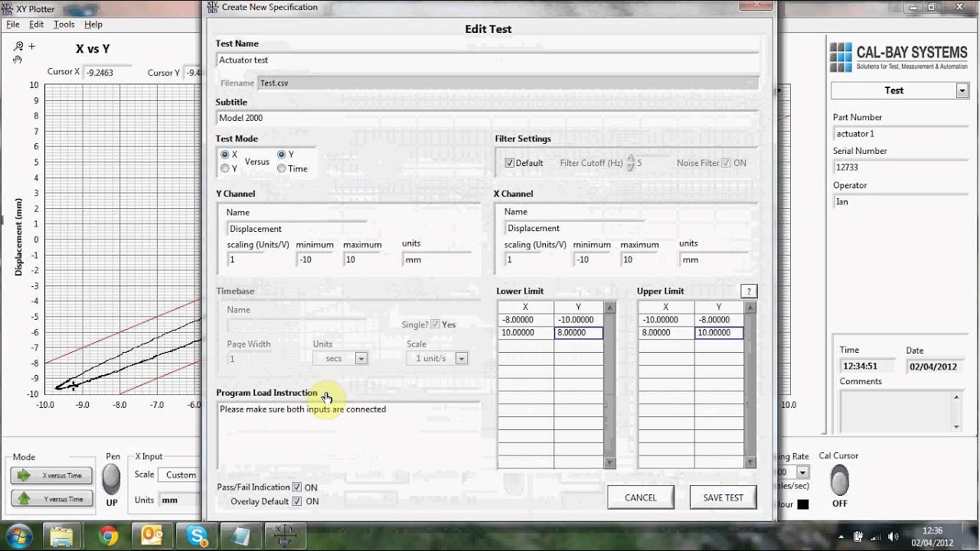Toggle the Noise Filter ON checkbox
Image resolution: width=980 pixels, height=551 pixels.
[726, 163]
